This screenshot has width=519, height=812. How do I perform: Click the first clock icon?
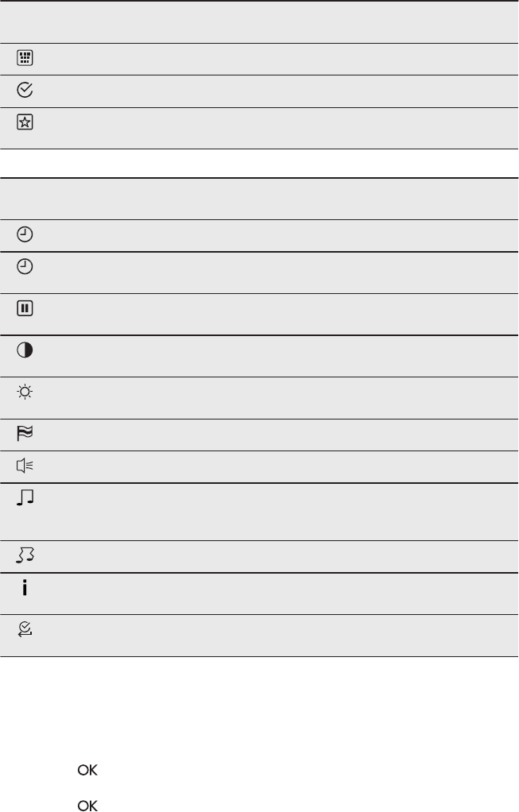point(25,235)
